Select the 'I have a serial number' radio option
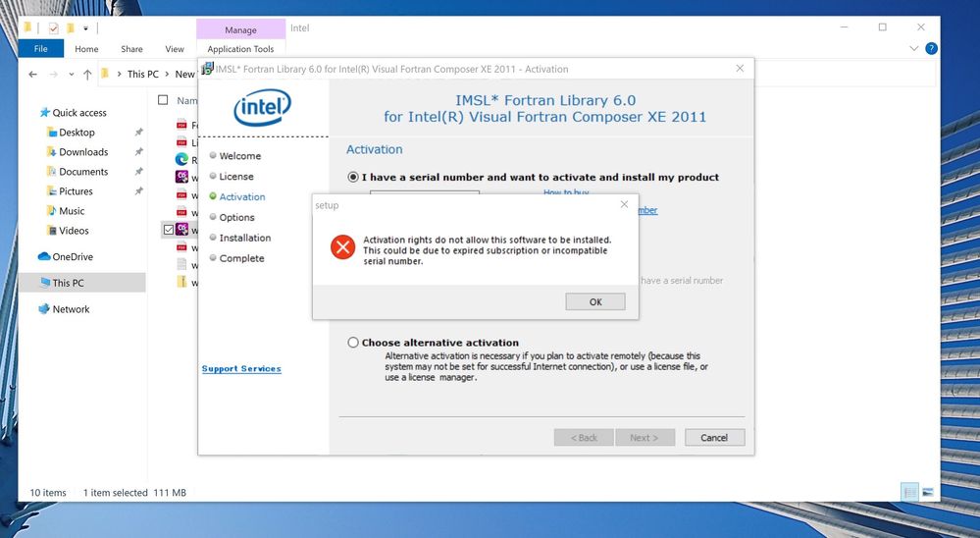The image size is (980, 538). click(353, 177)
